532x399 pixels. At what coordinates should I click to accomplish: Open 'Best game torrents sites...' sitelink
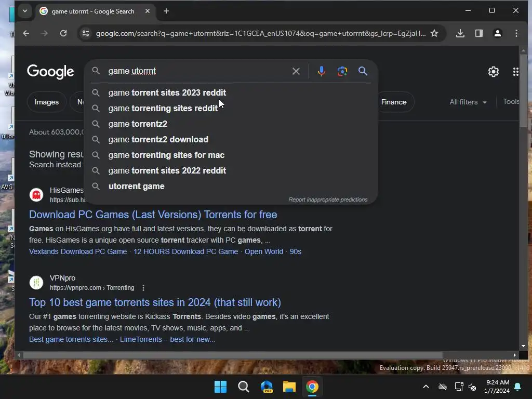click(x=71, y=340)
